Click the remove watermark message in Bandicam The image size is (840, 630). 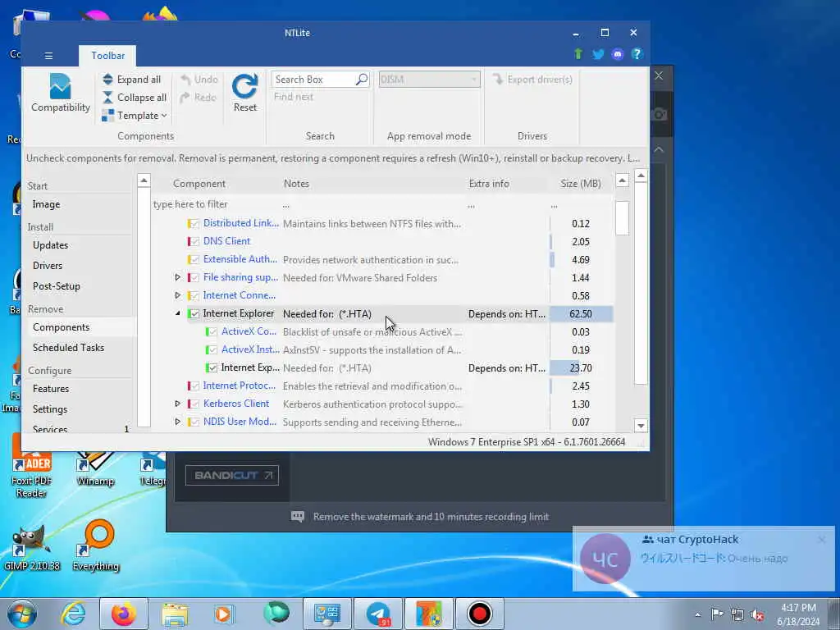tap(419, 517)
